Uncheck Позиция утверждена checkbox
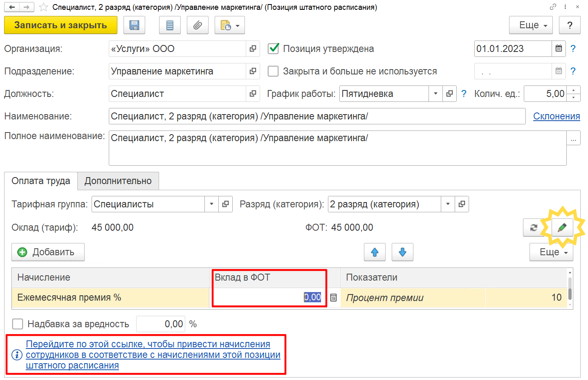This screenshot has height=380, width=588. (273, 49)
